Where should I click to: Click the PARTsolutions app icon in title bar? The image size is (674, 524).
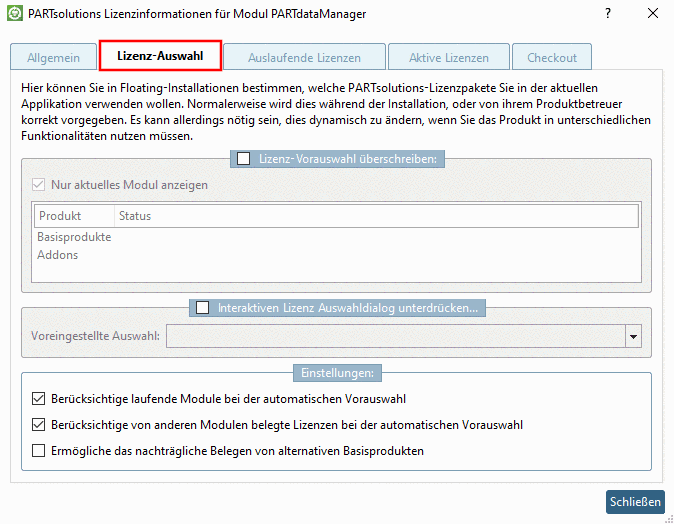point(15,13)
